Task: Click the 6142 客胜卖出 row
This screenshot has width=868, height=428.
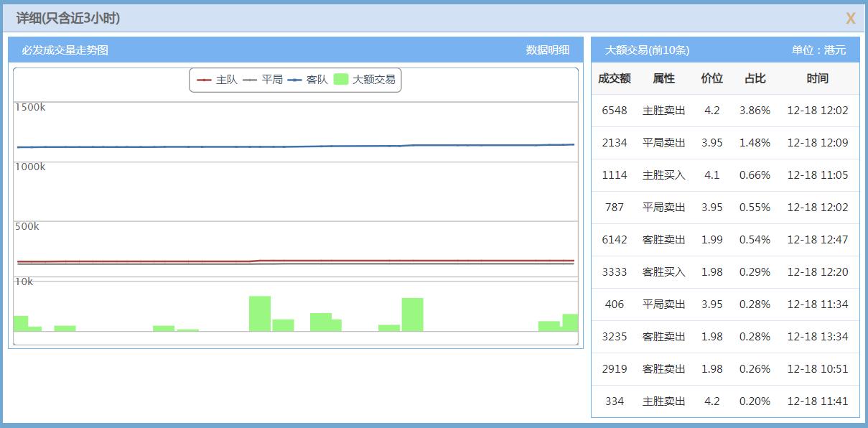Action: 725,240
